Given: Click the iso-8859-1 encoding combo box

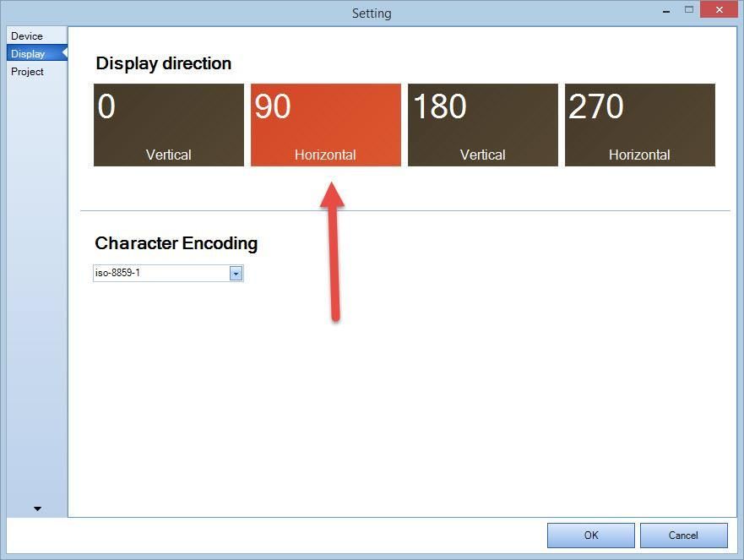Looking at the screenshot, I should (x=160, y=273).
